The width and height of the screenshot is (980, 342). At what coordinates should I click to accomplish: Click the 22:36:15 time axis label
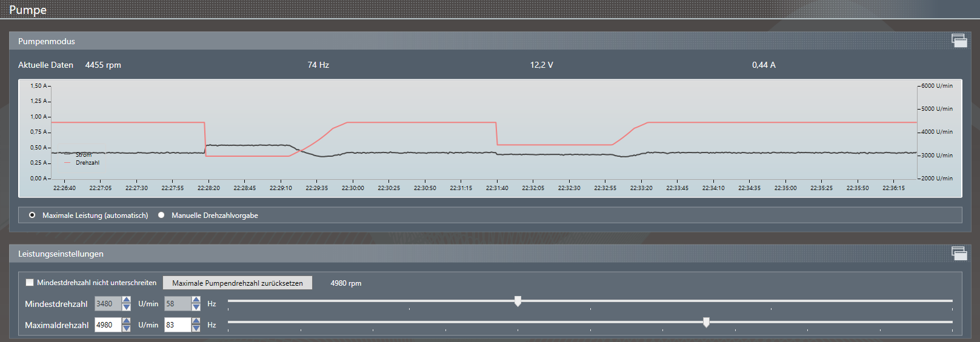893,188
